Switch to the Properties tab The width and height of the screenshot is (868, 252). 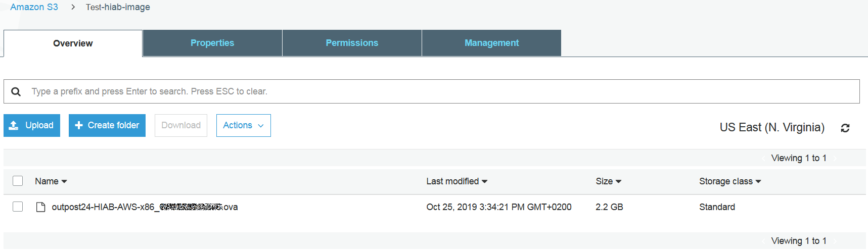(x=212, y=43)
